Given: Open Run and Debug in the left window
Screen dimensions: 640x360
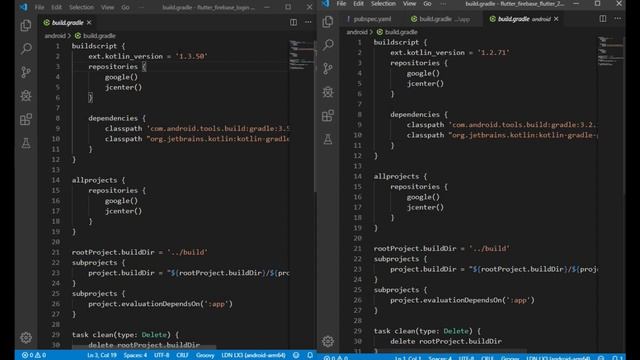Looking at the screenshot, I should click(x=26, y=96).
